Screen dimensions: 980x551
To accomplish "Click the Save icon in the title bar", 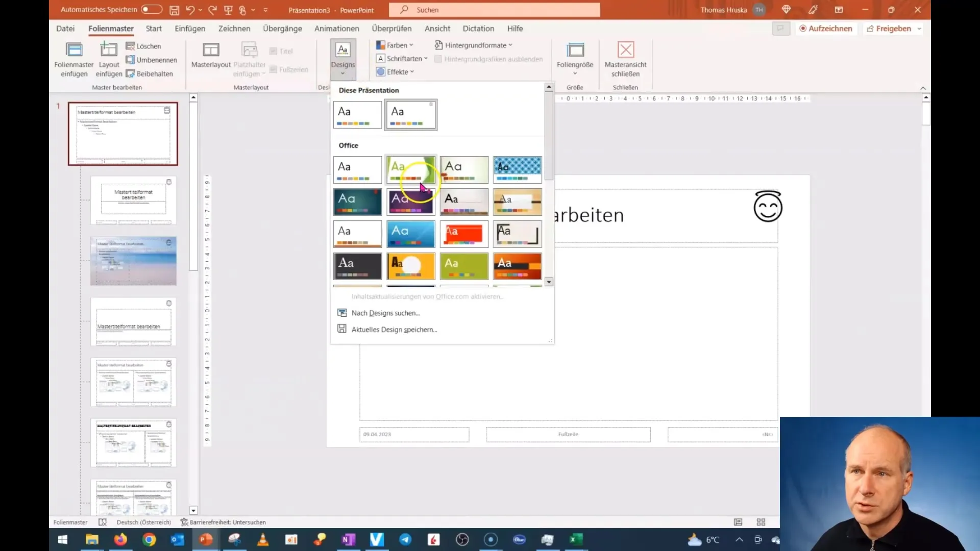I will coord(174,10).
